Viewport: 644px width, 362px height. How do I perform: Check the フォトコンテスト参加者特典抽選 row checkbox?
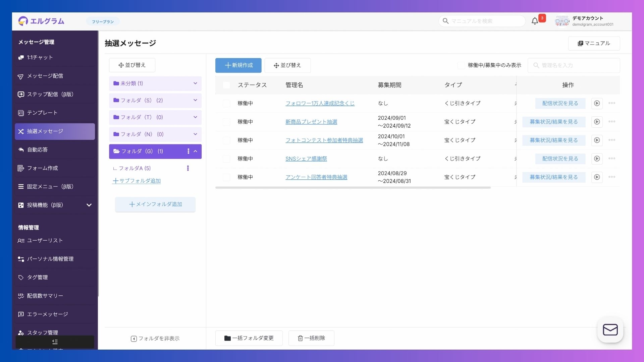point(226,140)
